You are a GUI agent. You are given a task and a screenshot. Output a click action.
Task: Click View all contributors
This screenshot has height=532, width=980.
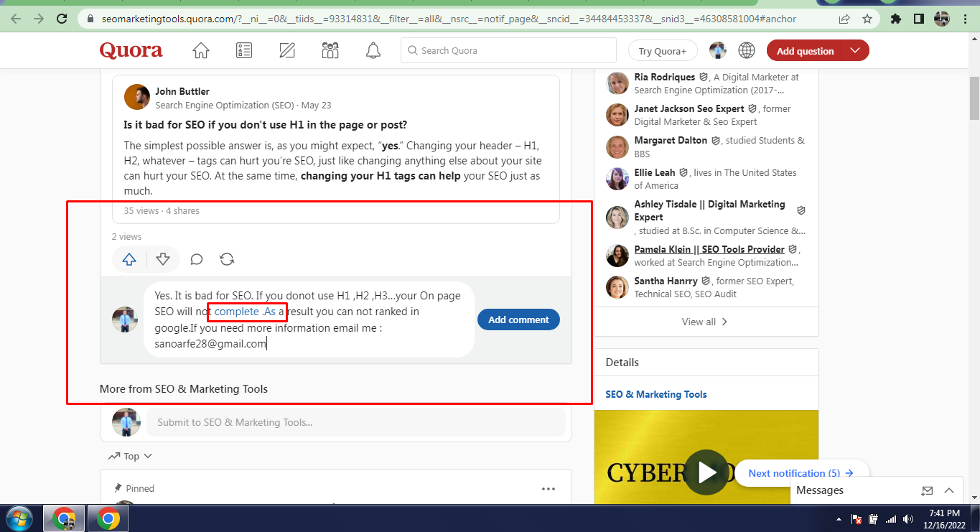pyautogui.click(x=704, y=322)
